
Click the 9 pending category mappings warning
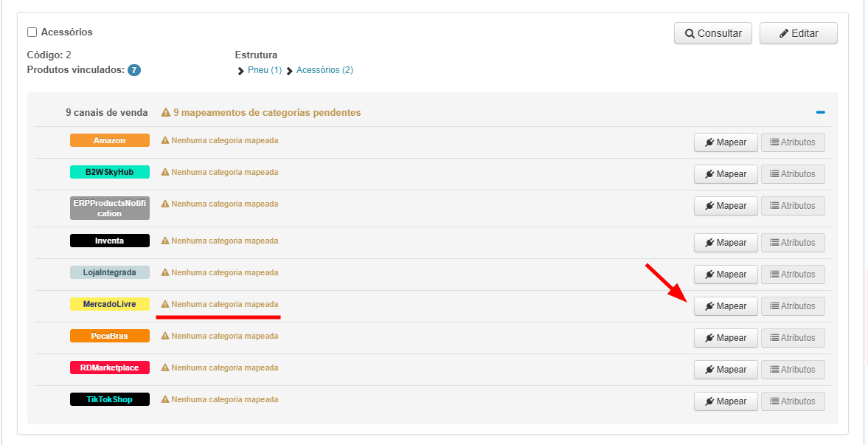[x=261, y=112]
